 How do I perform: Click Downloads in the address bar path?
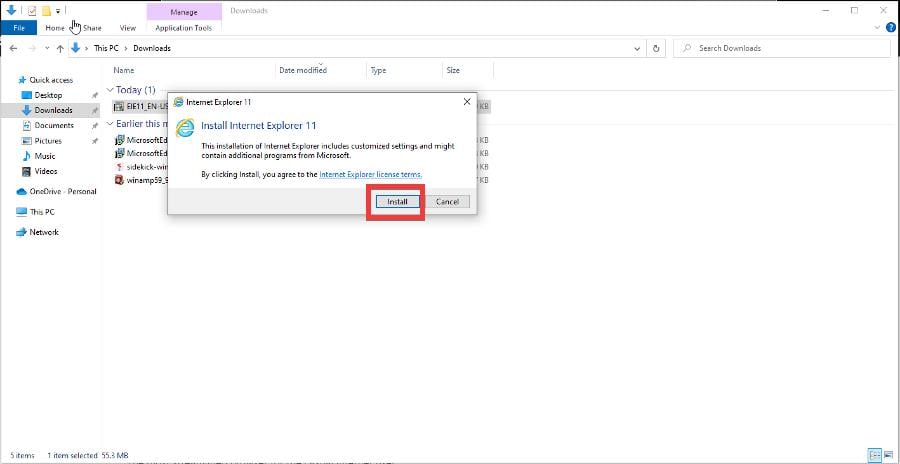tap(152, 48)
